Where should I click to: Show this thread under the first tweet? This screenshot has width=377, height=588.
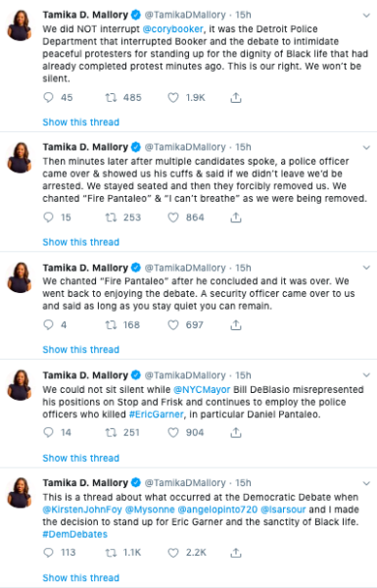pos(81,122)
